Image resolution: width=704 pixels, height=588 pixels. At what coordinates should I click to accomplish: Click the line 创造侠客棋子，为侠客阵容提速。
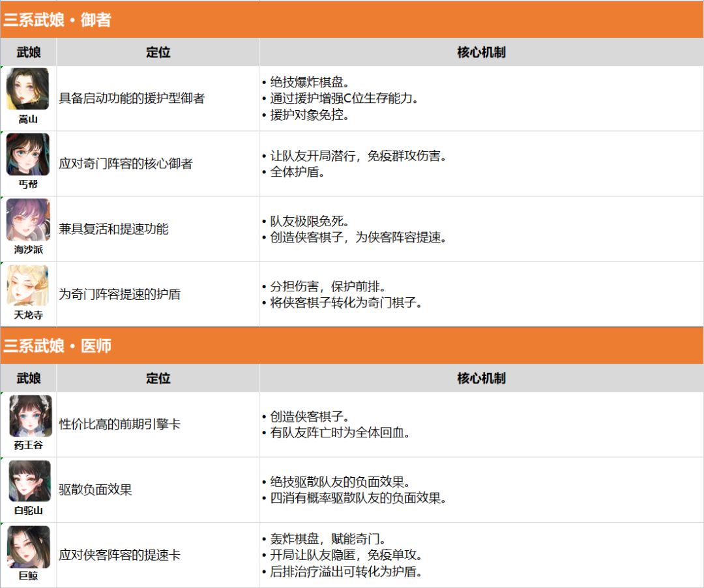(x=354, y=237)
